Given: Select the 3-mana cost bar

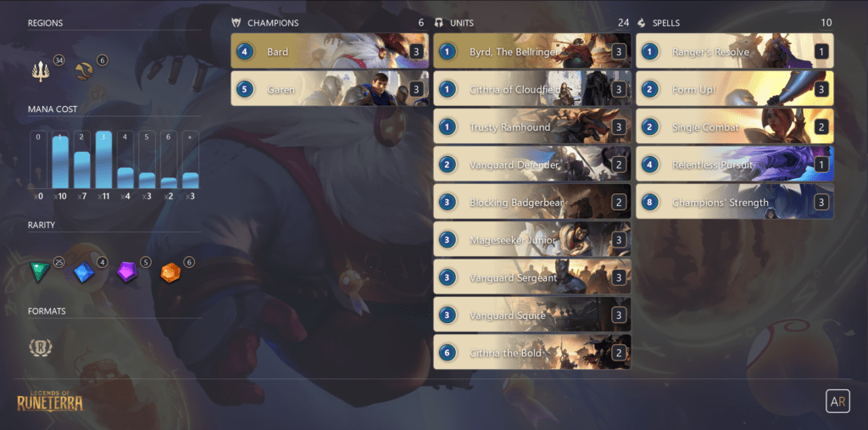Looking at the screenshot, I should [x=103, y=159].
